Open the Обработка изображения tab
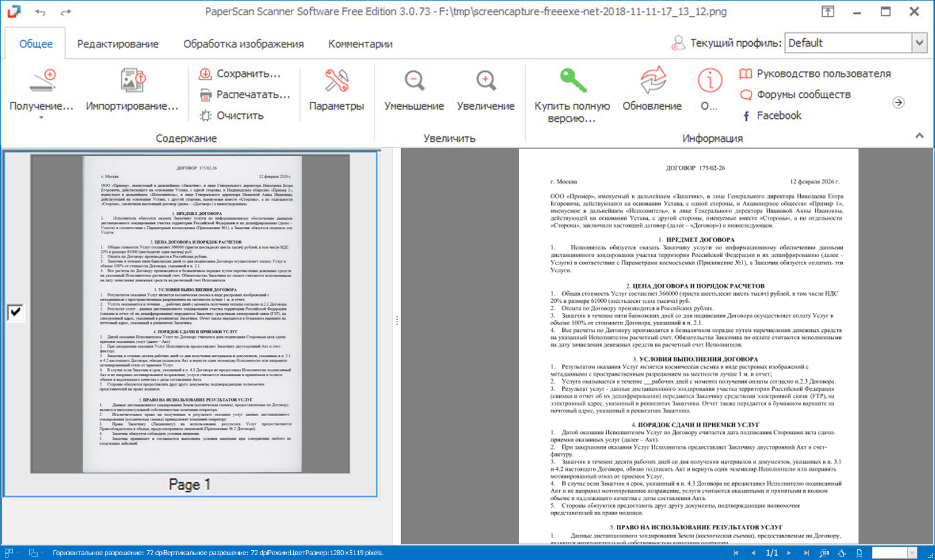 coord(243,44)
